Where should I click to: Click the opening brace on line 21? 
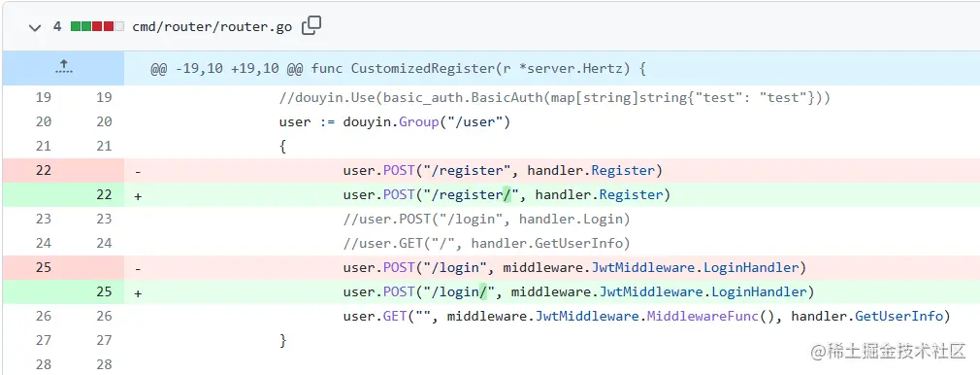point(283,147)
